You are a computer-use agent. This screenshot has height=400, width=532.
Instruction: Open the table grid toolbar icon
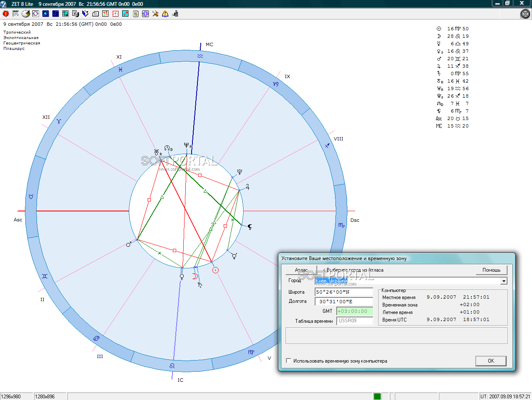pos(16,14)
